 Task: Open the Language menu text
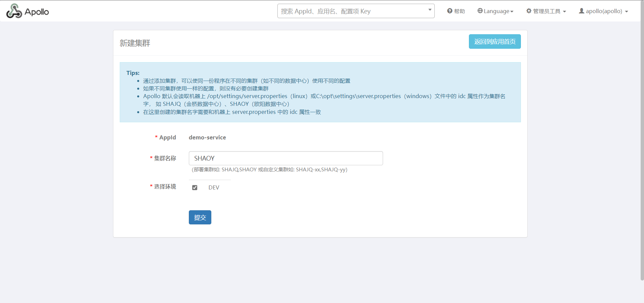click(496, 11)
